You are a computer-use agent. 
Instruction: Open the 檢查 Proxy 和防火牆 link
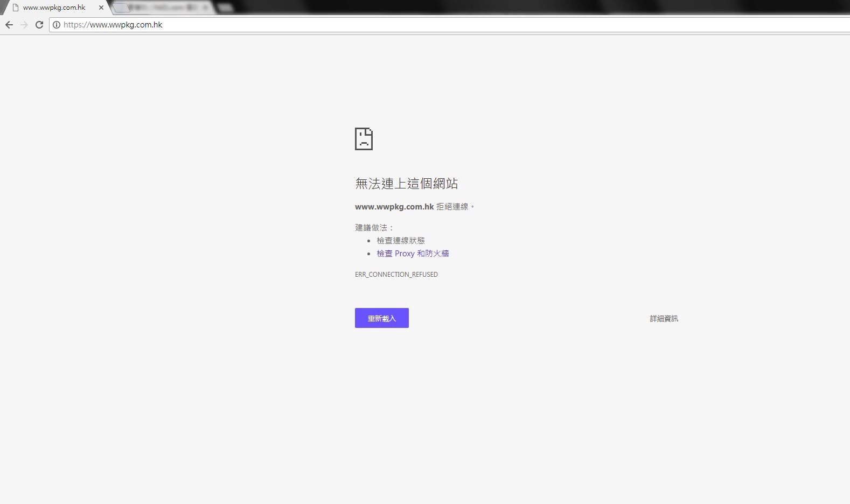[413, 254]
